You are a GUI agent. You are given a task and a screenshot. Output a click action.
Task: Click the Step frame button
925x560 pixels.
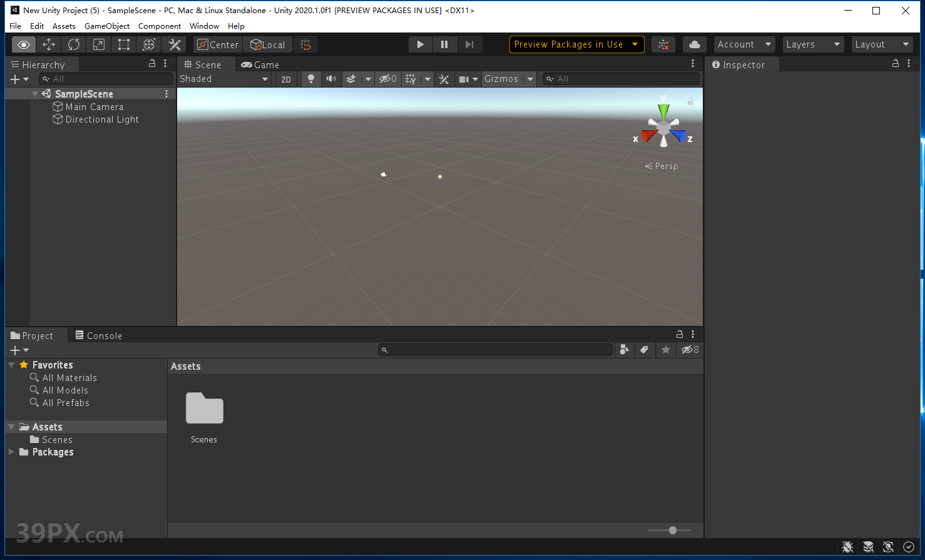coord(469,44)
